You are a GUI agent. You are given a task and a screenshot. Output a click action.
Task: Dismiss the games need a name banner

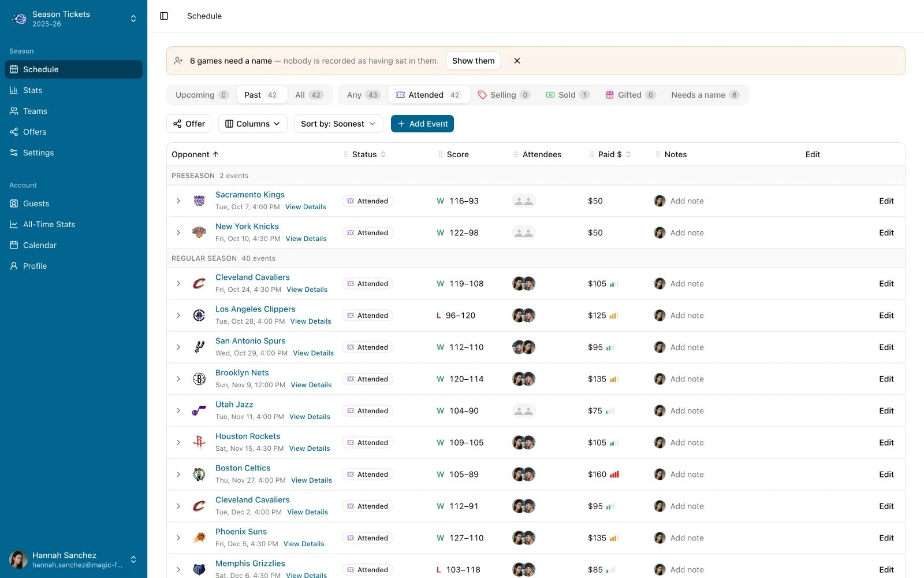(x=517, y=61)
